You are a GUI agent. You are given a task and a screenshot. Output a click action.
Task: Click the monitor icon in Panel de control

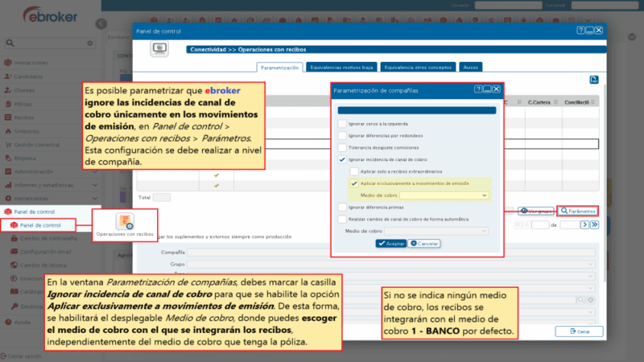(x=159, y=48)
